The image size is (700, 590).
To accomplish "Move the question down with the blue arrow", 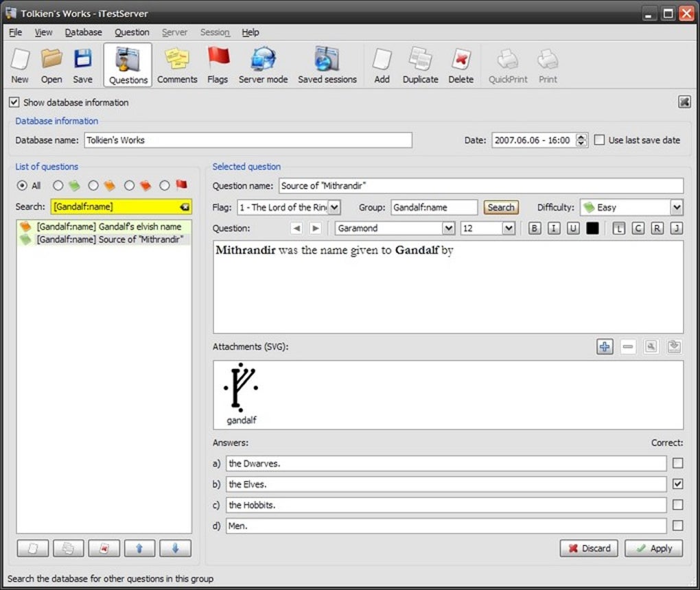I will click(x=175, y=548).
